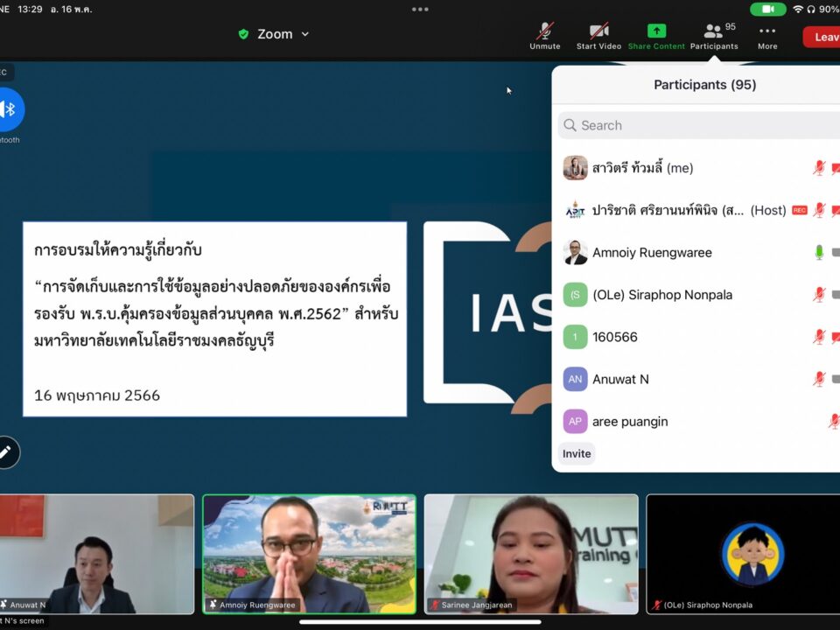840x630 pixels.
Task: Open the Participants icon showing 95
Action: pos(714,36)
